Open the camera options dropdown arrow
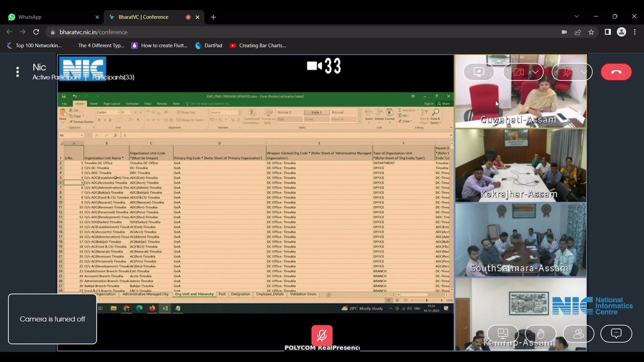The image size is (644, 362). pyautogui.click(x=535, y=72)
